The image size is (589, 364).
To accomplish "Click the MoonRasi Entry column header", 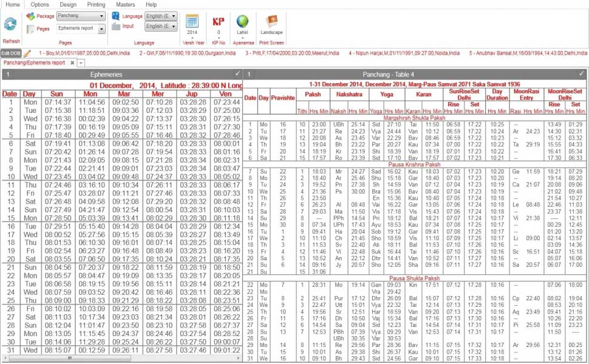I will [x=526, y=95].
